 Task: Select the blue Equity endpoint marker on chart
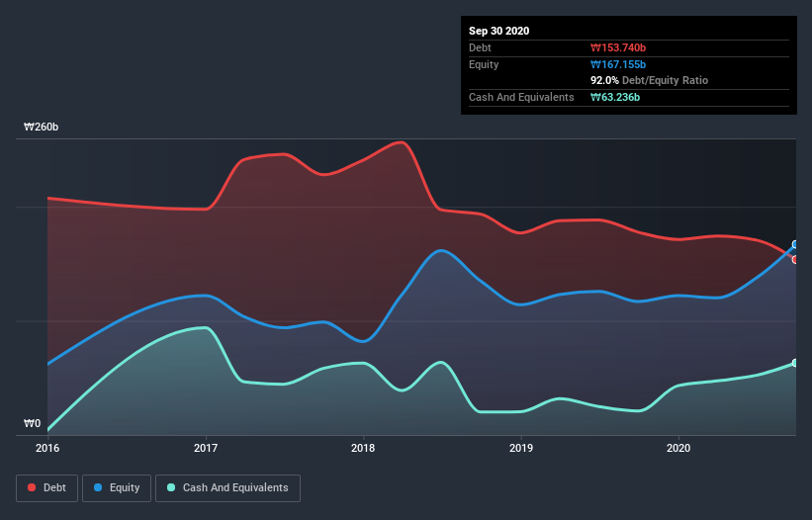[x=795, y=245]
